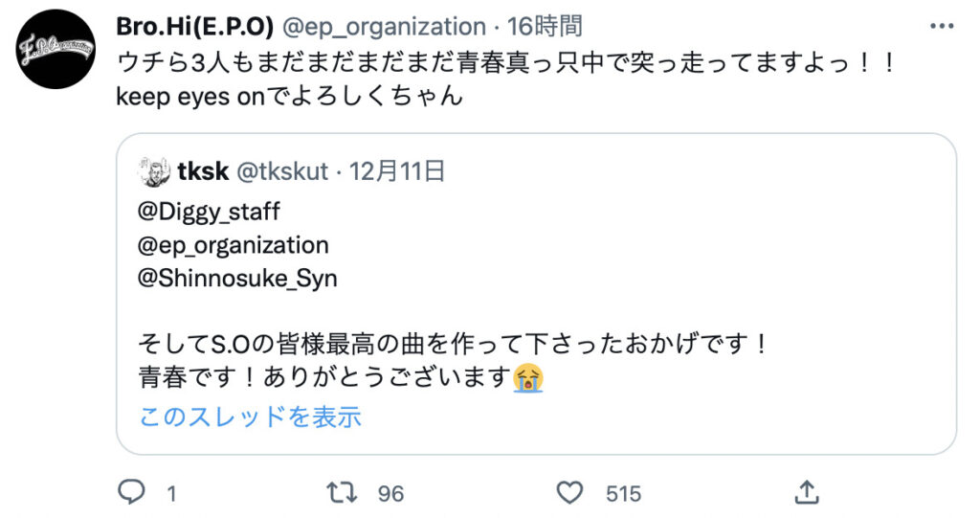Screen dimensions: 980x518
Task: Open share options with the upload arrow icon
Action: coord(806,492)
